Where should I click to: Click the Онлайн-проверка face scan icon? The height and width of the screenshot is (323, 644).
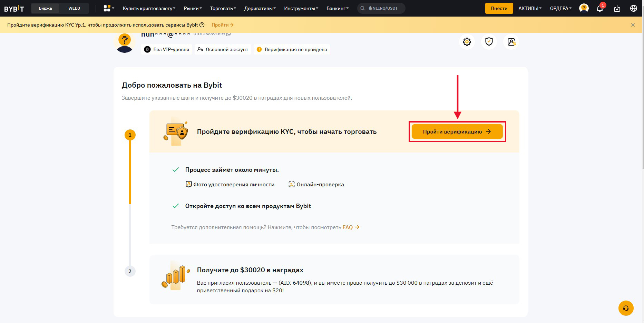[x=292, y=184]
